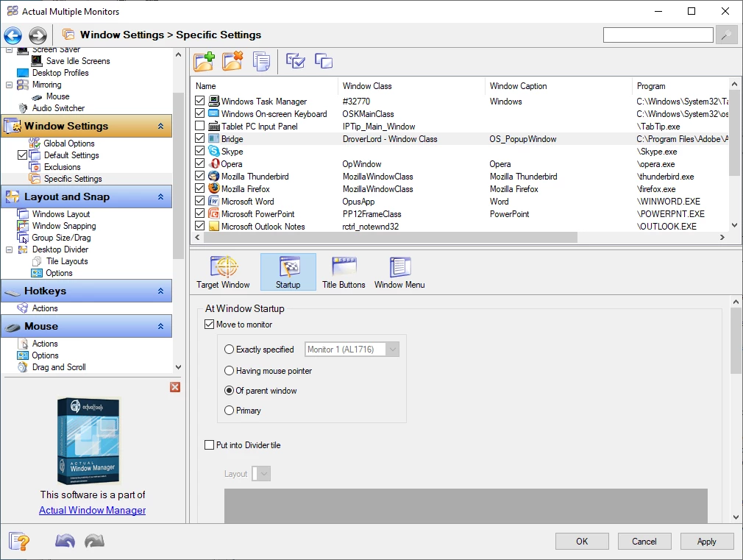This screenshot has width=743, height=560.
Task: Click the Actual Window Manager box image
Action: (88, 441)
